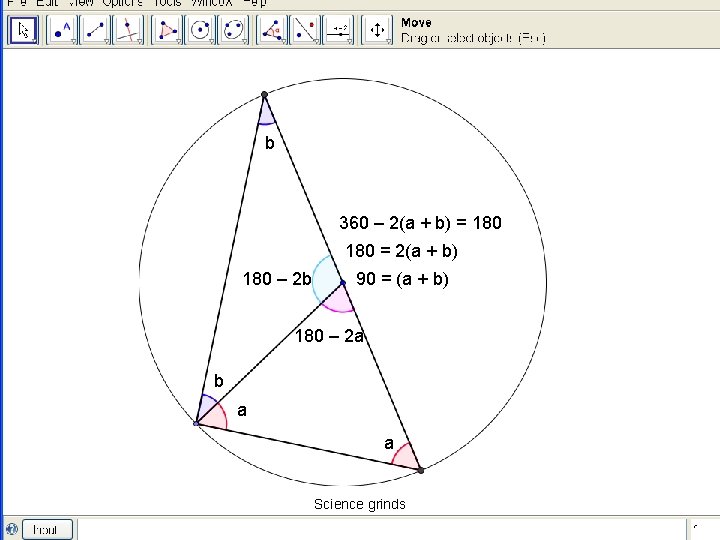Screen dimensions: 720x540
Task: Select the Angle measurement tool
Action: pos(272,30)
